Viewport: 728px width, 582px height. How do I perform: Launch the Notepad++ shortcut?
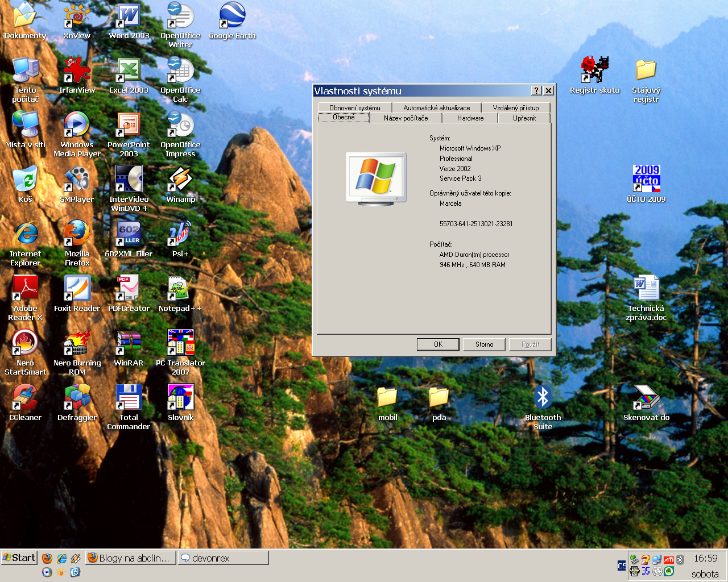click(180, 294)
